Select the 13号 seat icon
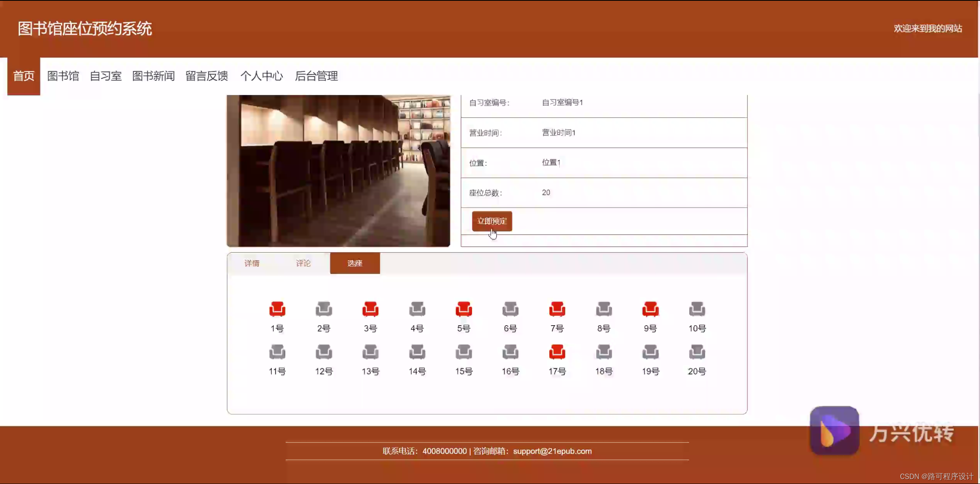 point(371,352)
